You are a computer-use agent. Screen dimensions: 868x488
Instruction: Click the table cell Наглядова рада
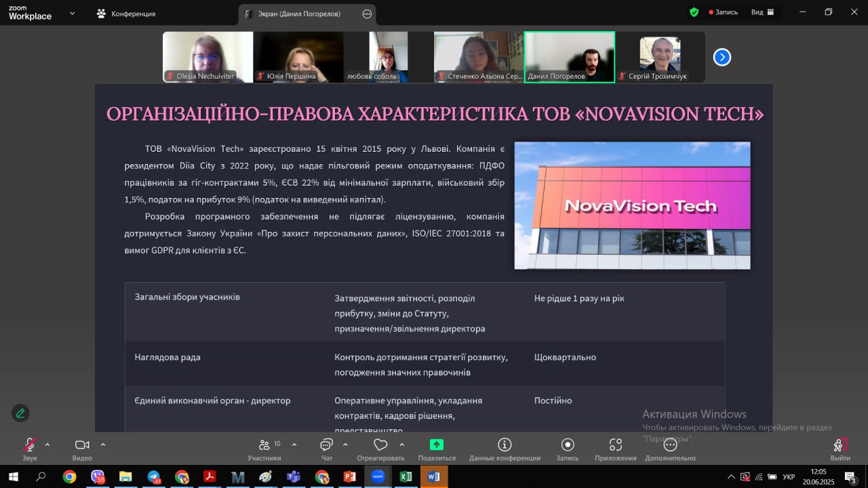coord(167,357)
